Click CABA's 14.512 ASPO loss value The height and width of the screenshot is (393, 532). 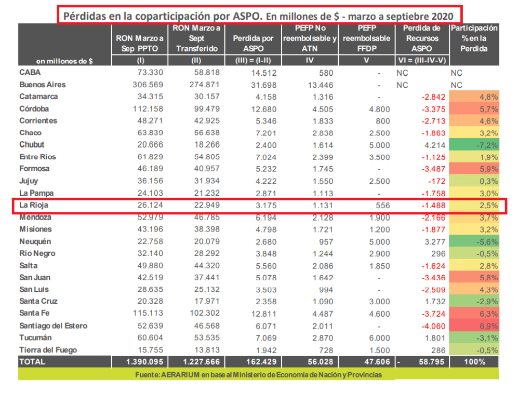coord(264,73)
